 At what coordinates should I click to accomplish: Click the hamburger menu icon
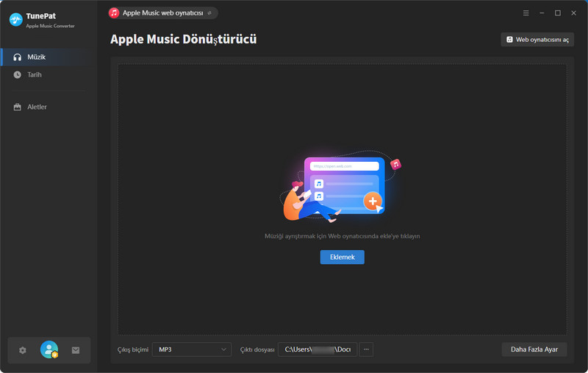[526, 13]
